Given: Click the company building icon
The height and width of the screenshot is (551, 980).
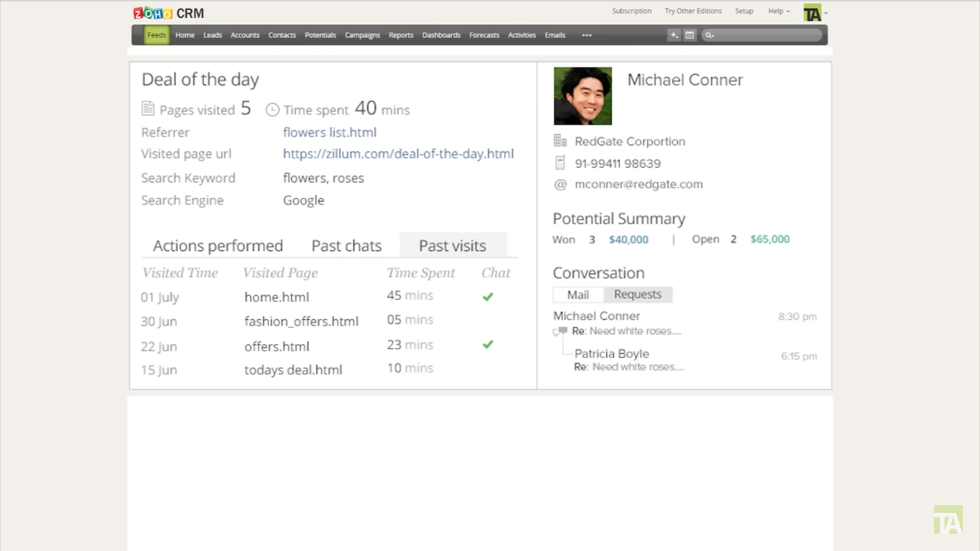Looking at the screenshot, I should point(560,141).
